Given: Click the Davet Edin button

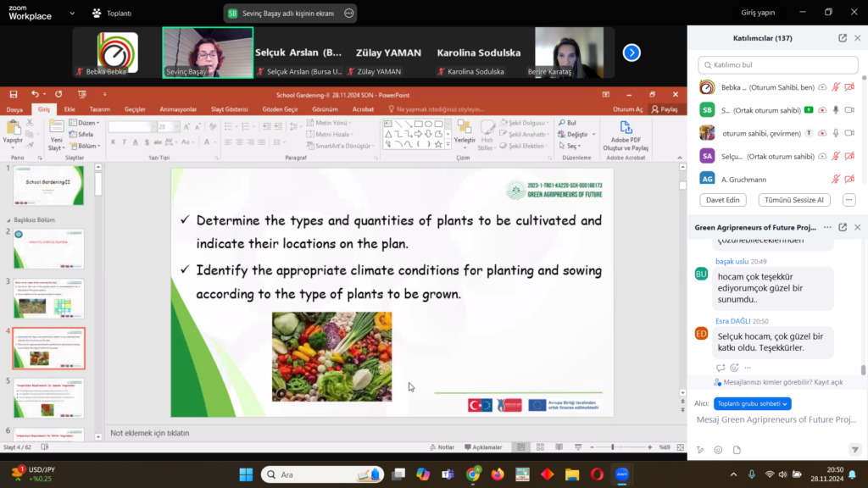Looking at the screenshot, I should click(x=722, y=200).
